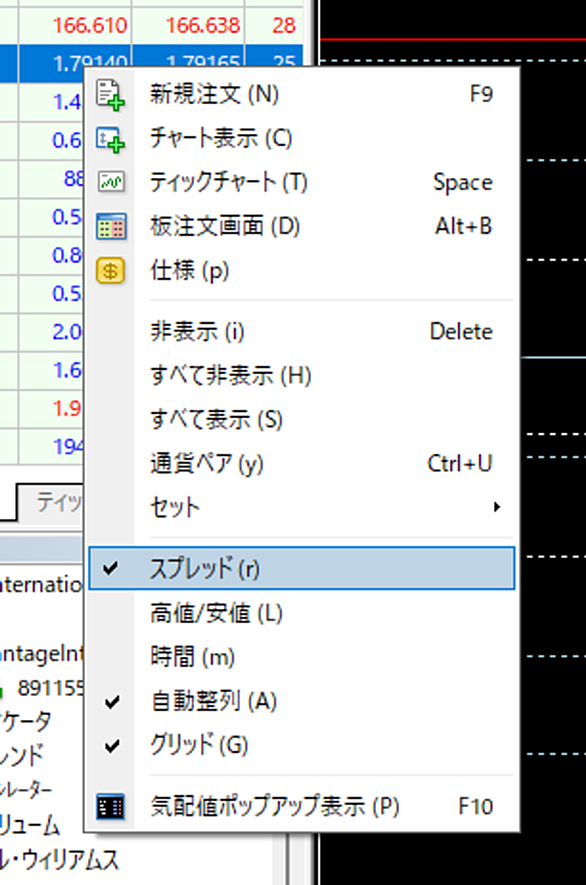The height and width of the screenshot is (885, 586).
Task: Select すべて非表示 (H) menu item
Action: click(301, 375)
